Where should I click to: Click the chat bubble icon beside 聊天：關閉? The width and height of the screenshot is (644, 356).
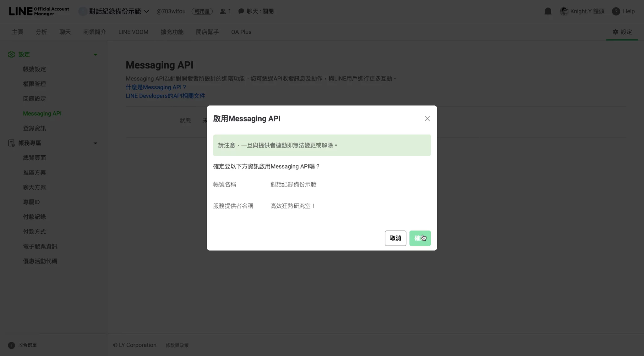pyautogui.click(x=241, y=11)
